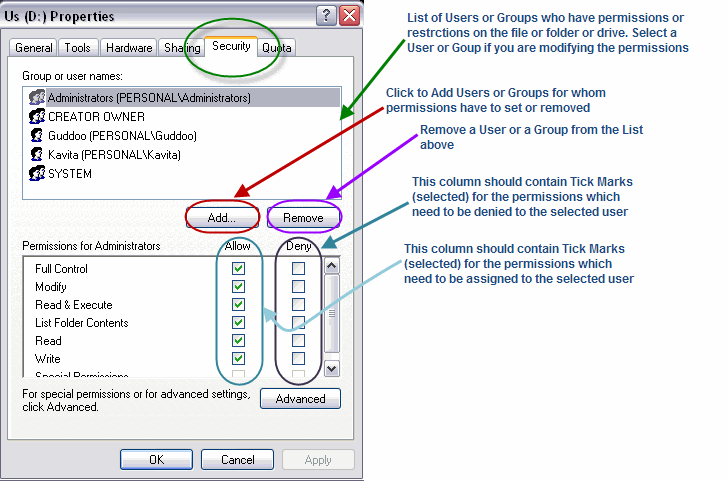Click the Remove button
Viewport: 728px width, 481px height.
click(x=304, y=217)
